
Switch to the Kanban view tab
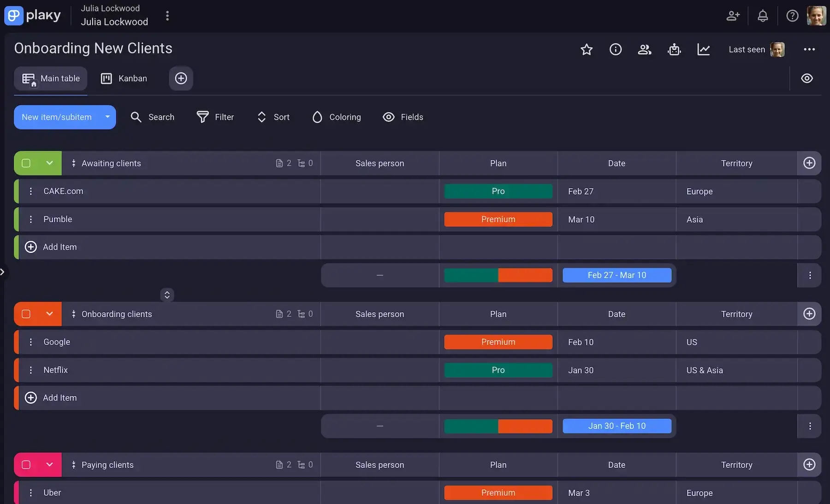[124, 78]
